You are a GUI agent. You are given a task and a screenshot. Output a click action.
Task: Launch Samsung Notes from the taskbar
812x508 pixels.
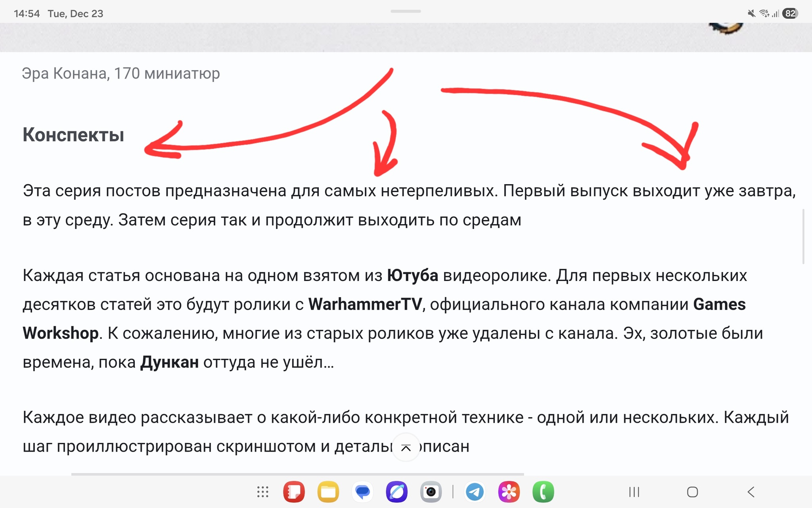(294, 492)
